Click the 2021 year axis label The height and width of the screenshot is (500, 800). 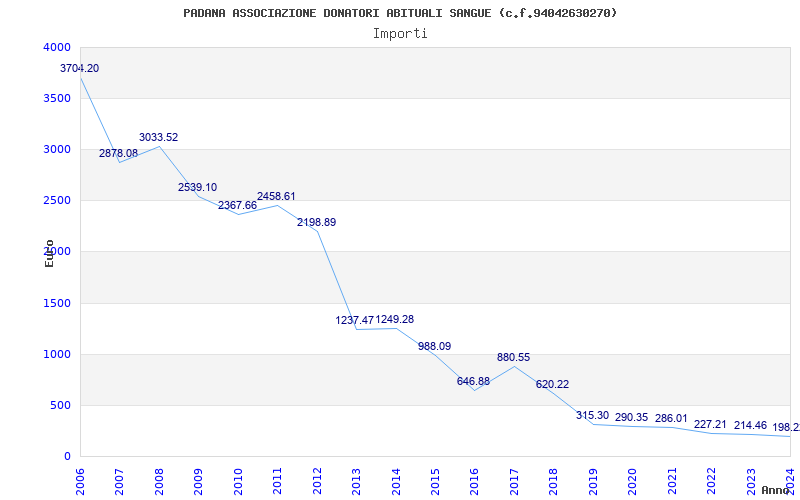[x=672, y=482]
